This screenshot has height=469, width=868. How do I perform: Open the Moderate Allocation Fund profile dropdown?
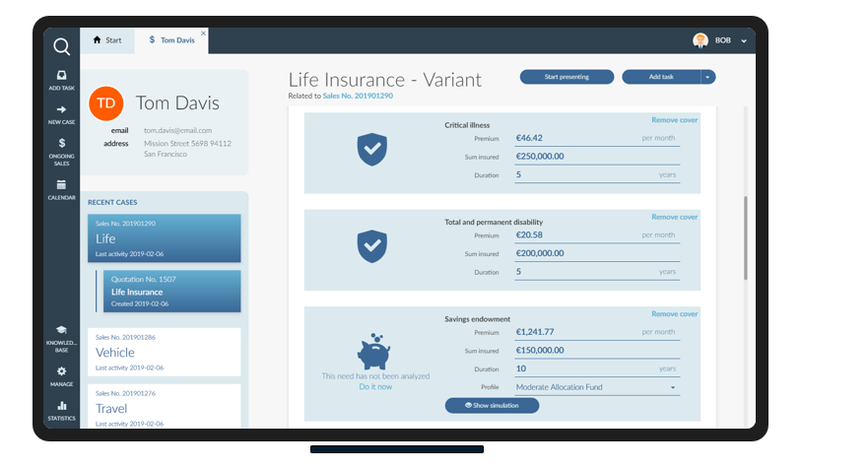tap(596, 387)
